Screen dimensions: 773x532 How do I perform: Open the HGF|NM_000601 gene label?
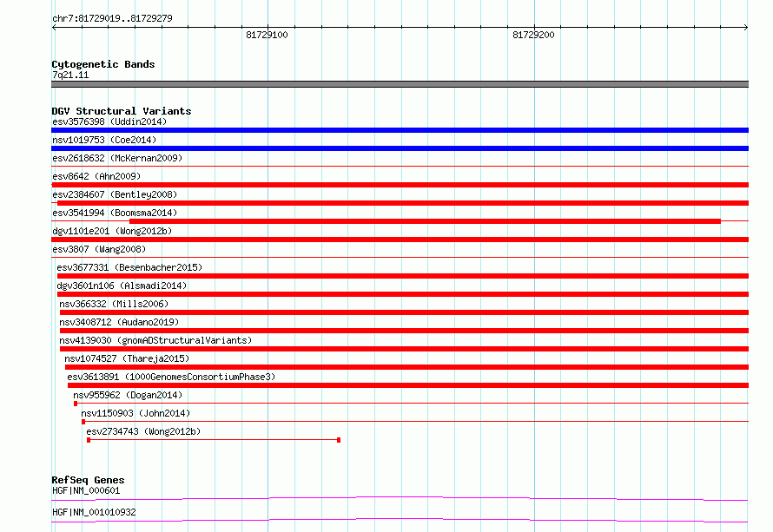[86, 490]
